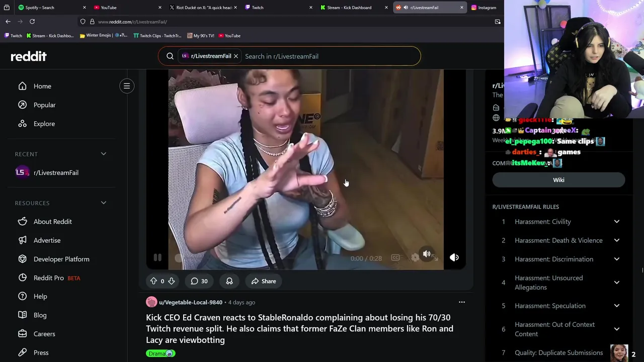The image size is (644, 362).
Task: Open the Wiki button
Action: (x=558, y=180)
